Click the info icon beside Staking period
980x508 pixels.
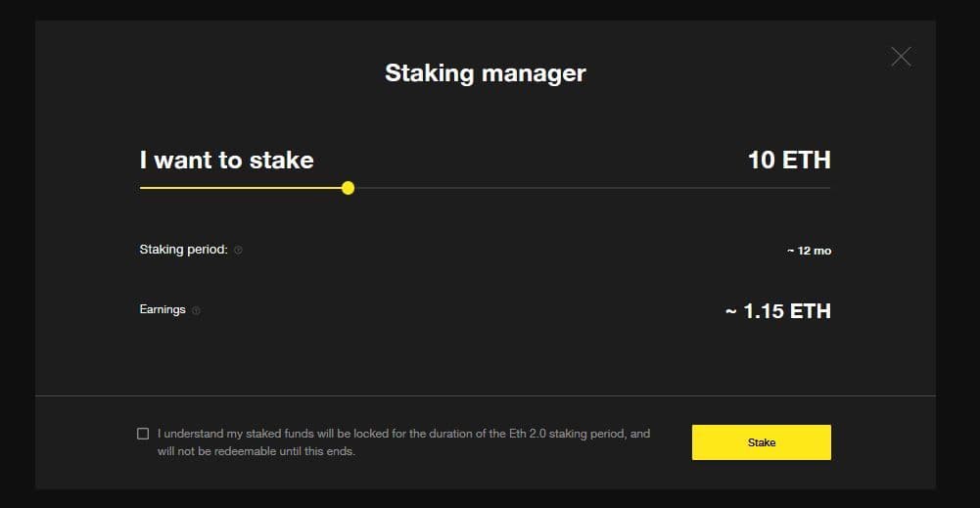pos(238,250)
